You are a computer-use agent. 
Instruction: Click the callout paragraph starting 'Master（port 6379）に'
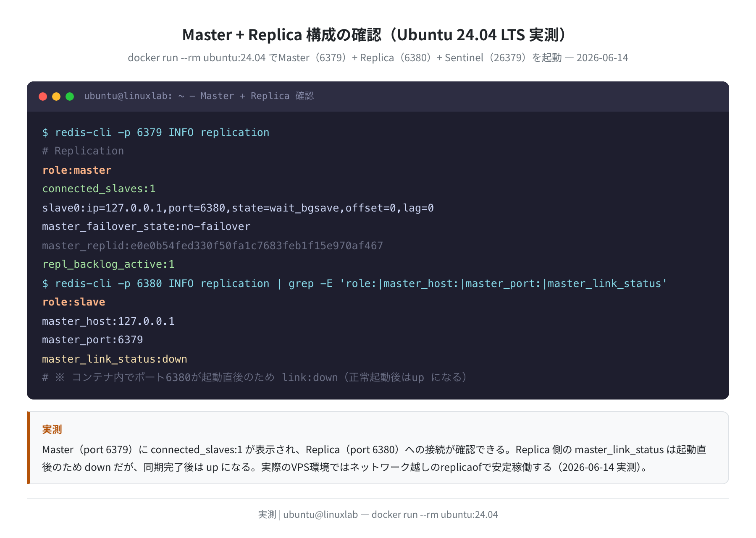374,458
